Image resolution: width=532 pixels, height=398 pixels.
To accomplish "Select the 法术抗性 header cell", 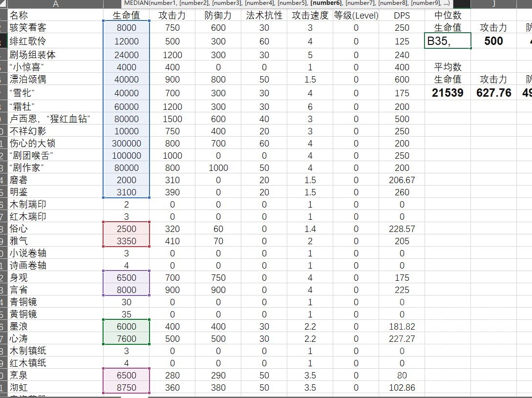I will click(x=264, y=15).
